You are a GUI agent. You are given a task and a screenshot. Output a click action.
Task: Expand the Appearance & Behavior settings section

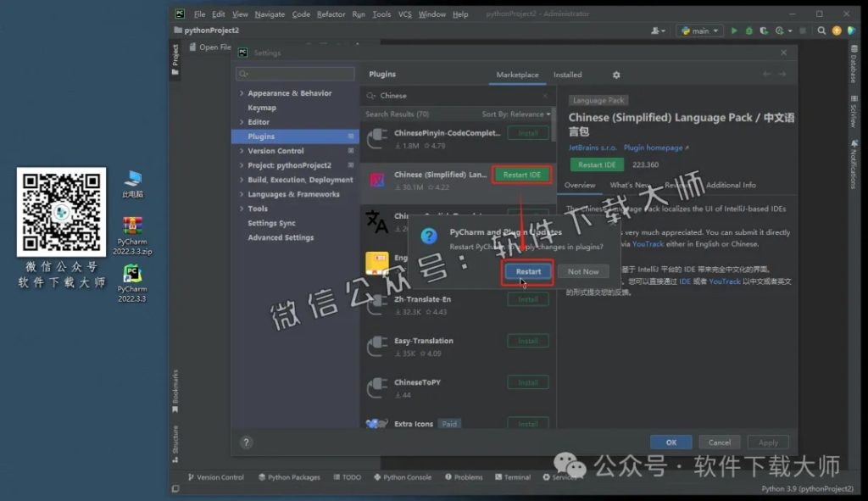(241, 93)
